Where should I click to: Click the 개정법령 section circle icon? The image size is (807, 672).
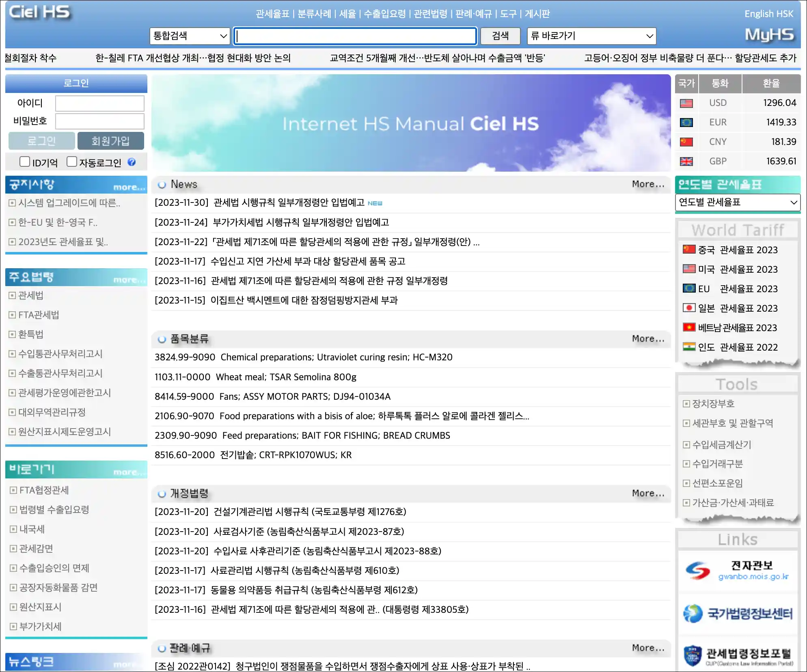click(162, 494)
